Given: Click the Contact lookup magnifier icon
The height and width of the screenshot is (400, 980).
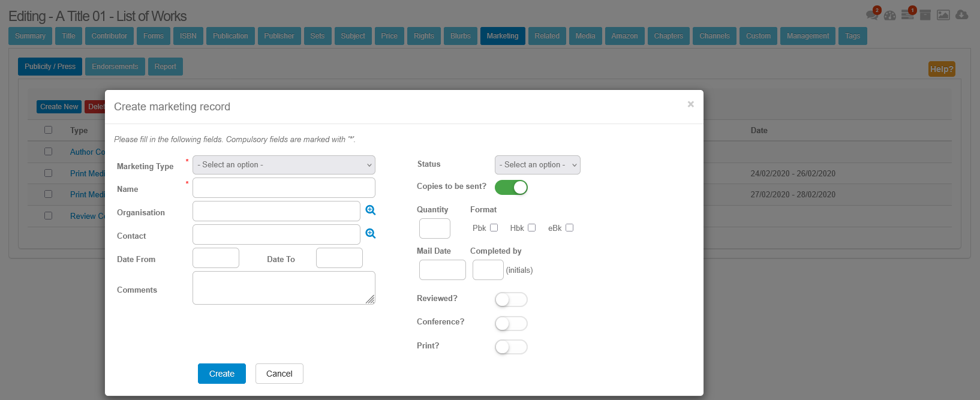Looking at the screenshot, I should coord(371,233).
